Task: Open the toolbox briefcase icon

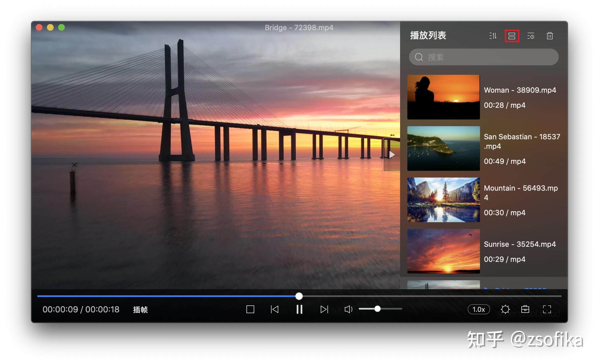Action: (525, 309)
